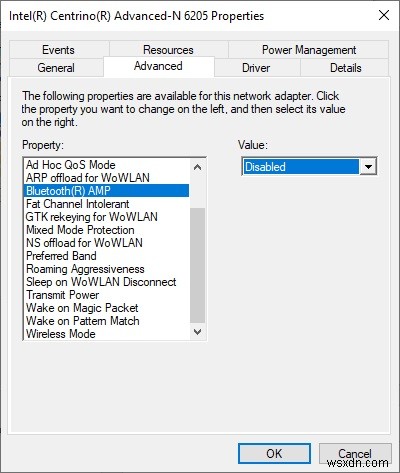Open the Events tab
Image resolution: width=400 pixels, height=473 pixels.
[x=59, y=50]
